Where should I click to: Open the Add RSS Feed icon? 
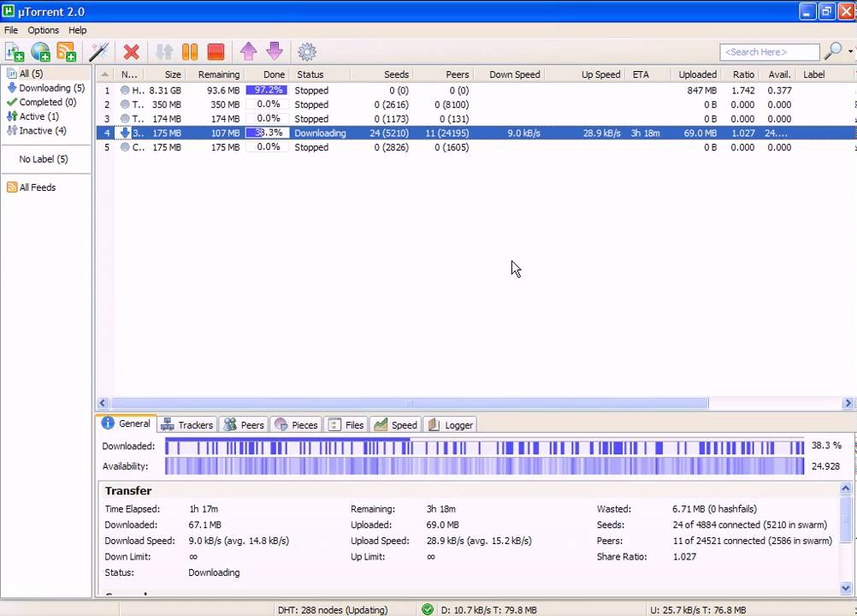click(66, 52)
